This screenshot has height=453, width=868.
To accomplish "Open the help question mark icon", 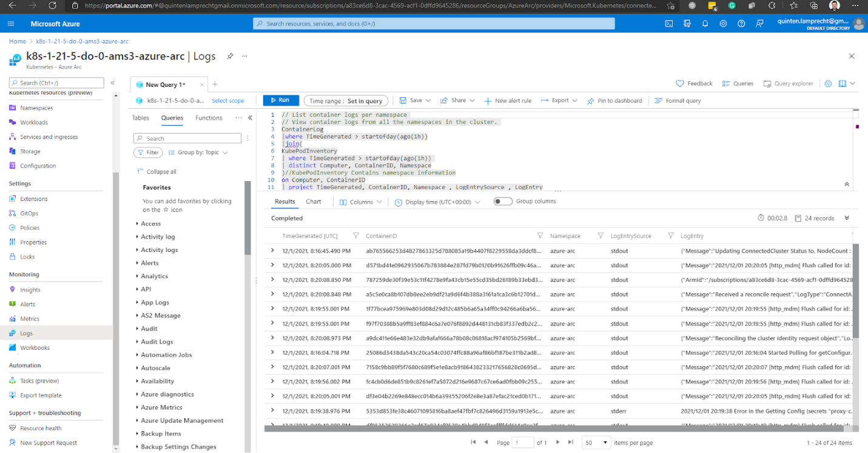I will coord(741,24).
